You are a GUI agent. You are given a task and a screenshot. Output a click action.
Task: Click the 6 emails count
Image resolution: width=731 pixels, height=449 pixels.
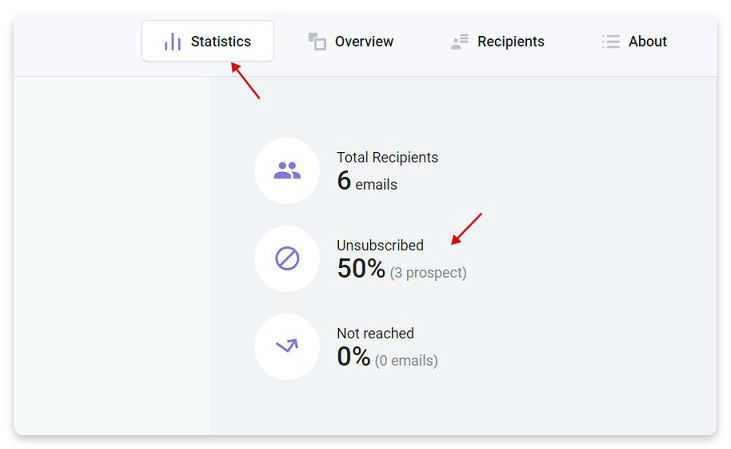(x=367, y=181)
